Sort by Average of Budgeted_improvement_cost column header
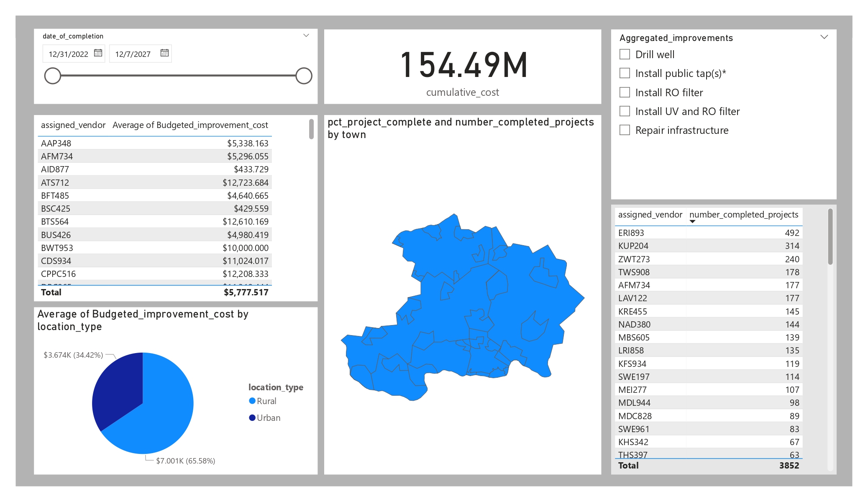868x502 pixels. (190, 125)
